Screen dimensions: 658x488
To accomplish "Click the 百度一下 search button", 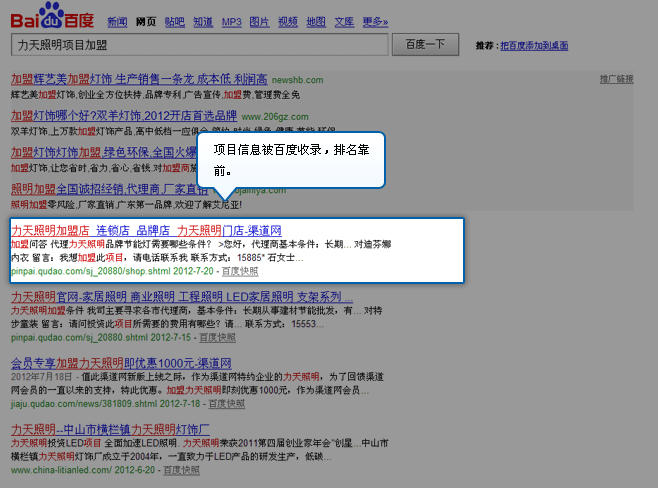I will click(x=425, y=44).
